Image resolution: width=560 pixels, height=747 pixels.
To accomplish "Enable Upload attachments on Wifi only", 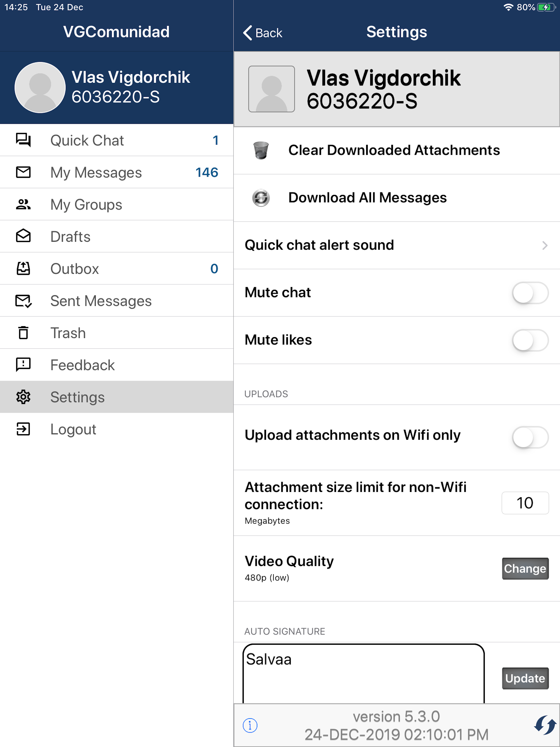I will 530,437.
